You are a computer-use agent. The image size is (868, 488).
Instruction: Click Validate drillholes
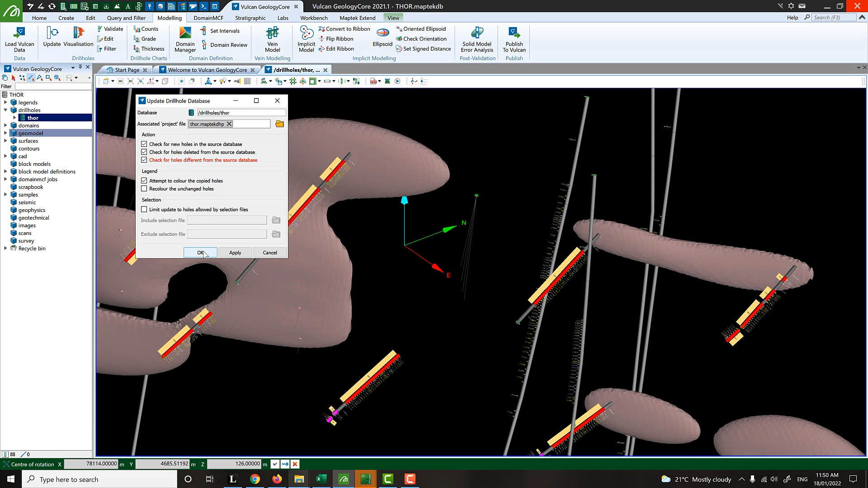110,29
